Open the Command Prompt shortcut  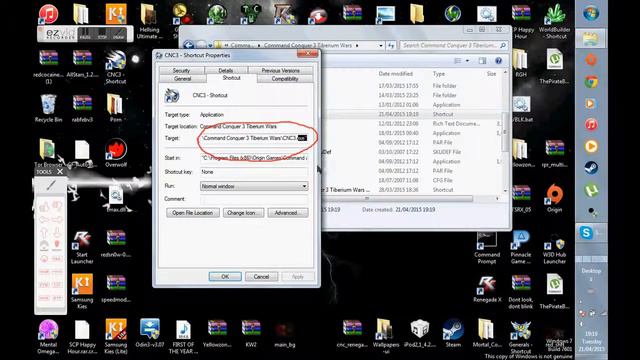click(x=487, y=247)
